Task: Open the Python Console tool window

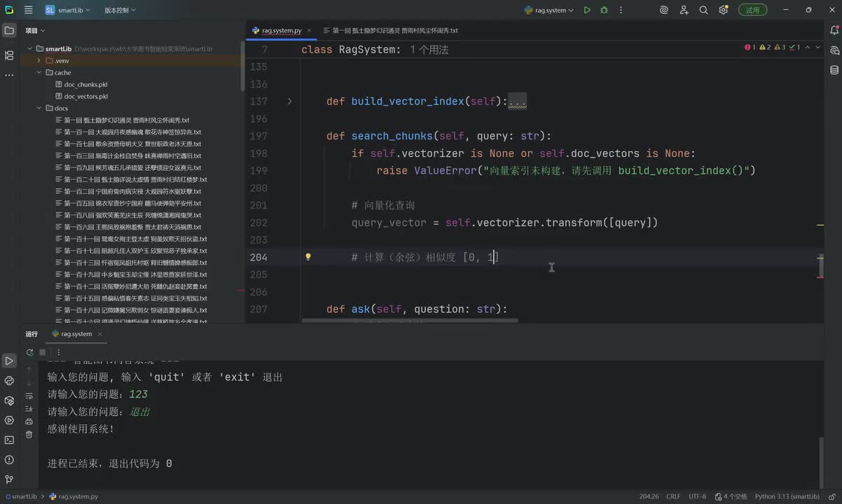Action: pos(9,381)
